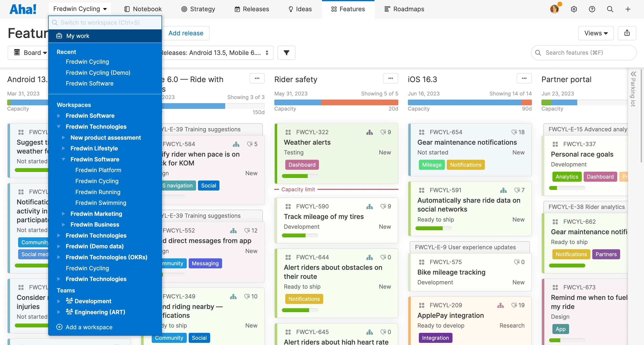Click the share export icon button

627,33
